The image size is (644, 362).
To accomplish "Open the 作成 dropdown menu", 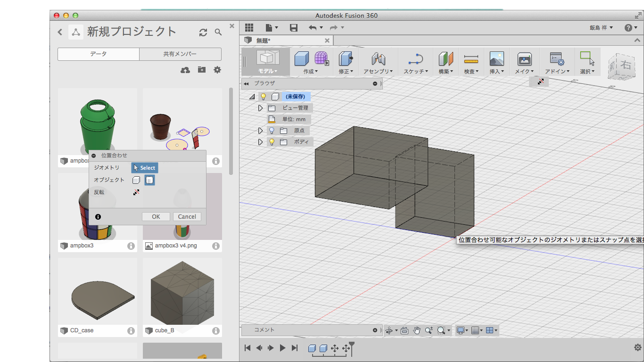I will point(311,72).
